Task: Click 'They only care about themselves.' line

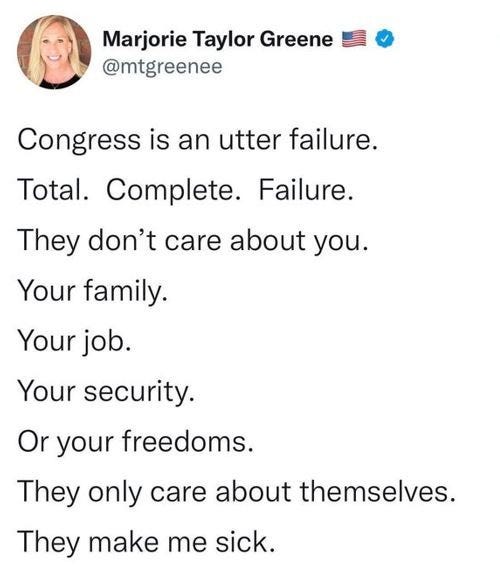Action: [236, 492]
